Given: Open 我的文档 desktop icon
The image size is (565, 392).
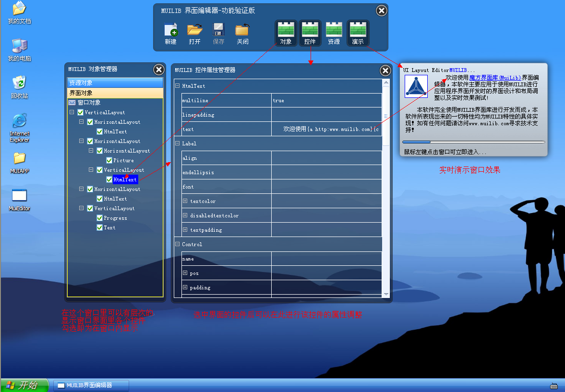Looking at the screenshot, I should [20, 12].
